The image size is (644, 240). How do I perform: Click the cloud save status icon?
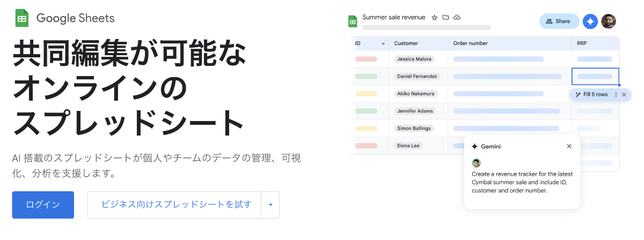pyautogui.click(x=457, y=18)
